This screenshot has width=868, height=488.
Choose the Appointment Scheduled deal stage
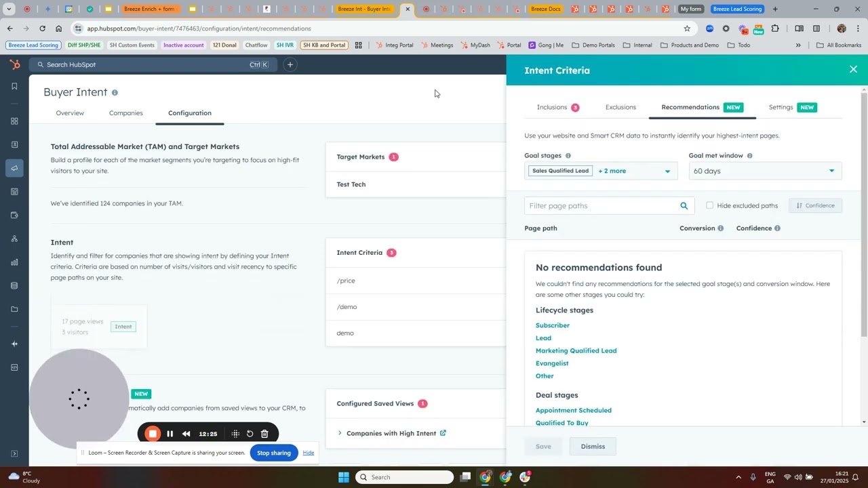point(574,410)
